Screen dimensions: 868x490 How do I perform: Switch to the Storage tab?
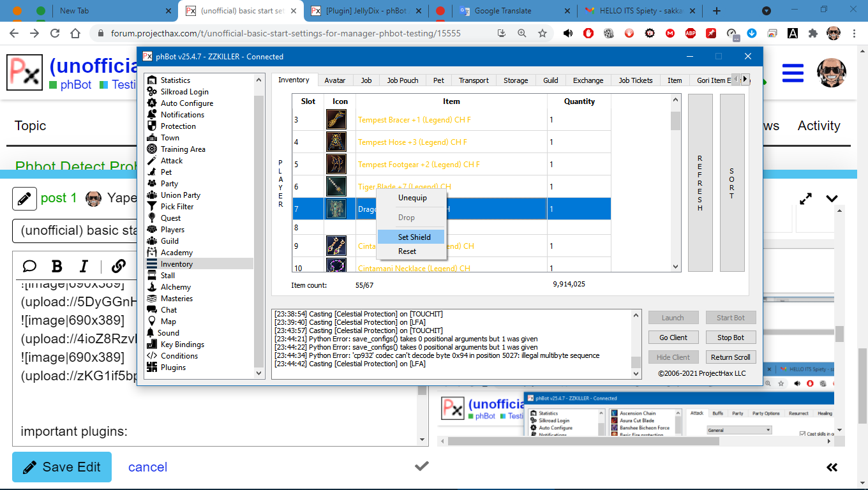(x=516, y=80)
